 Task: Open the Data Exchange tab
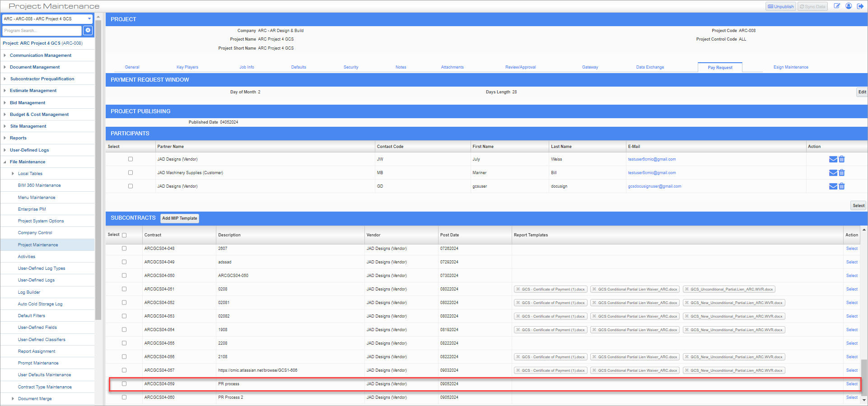650,67
